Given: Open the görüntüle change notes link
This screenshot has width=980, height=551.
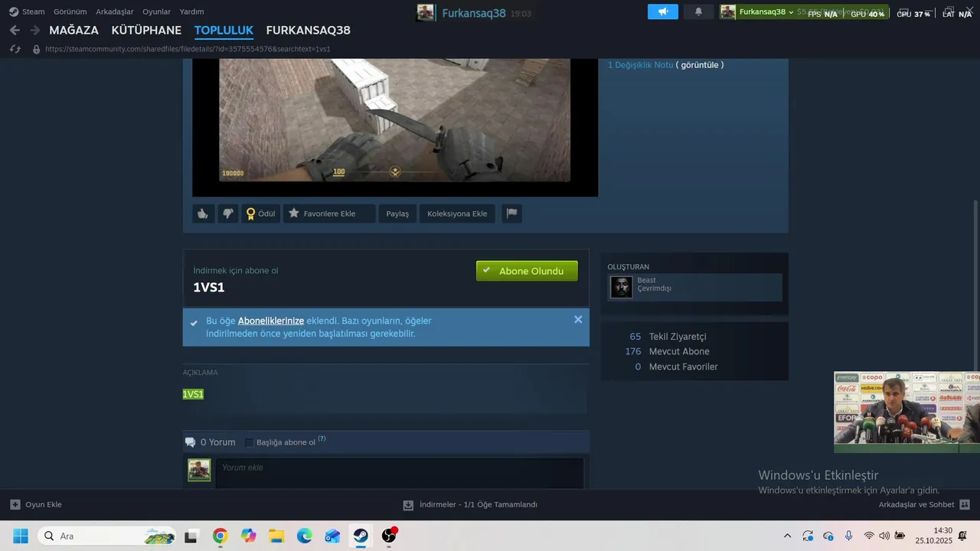Looking at the screenshot, I should point(700,65).
